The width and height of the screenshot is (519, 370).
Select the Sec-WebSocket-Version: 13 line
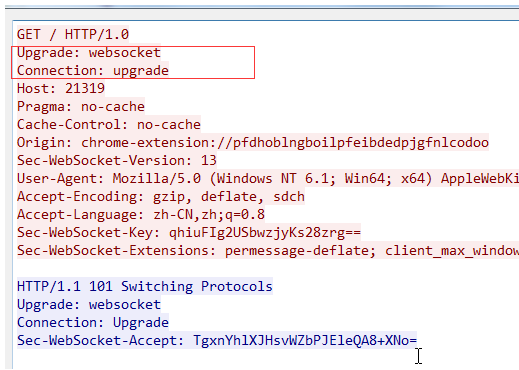(117, 160)
